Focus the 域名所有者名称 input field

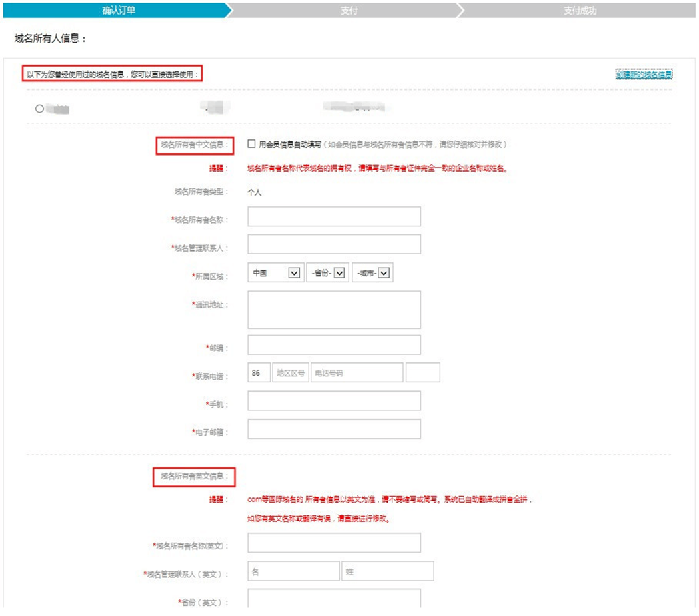(333, 217)
